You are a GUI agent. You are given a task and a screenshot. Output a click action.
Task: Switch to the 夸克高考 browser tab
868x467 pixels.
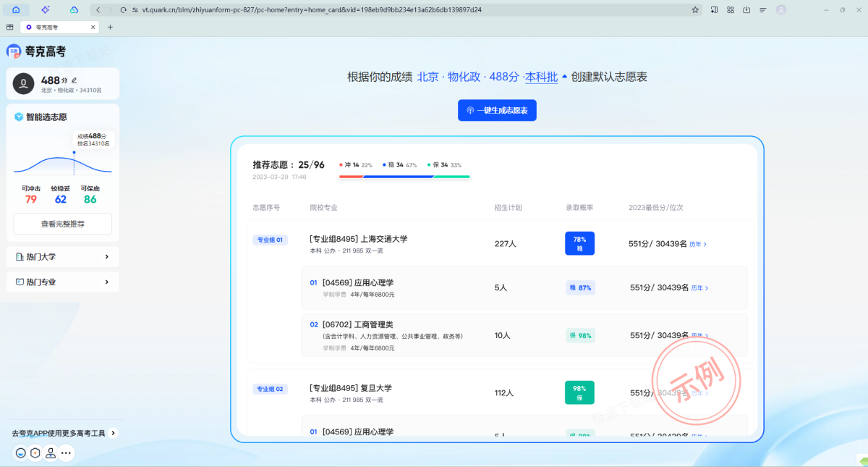(x=59, y=27)
